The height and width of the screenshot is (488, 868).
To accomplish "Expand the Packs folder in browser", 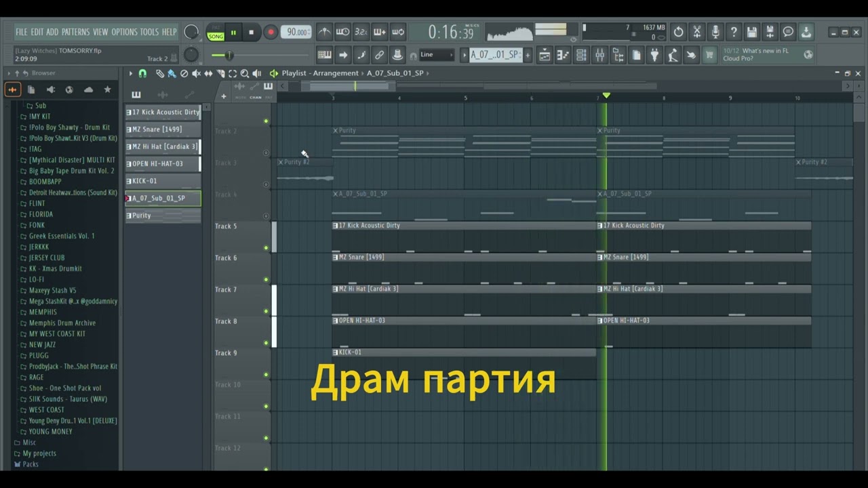I will [31, 464].
